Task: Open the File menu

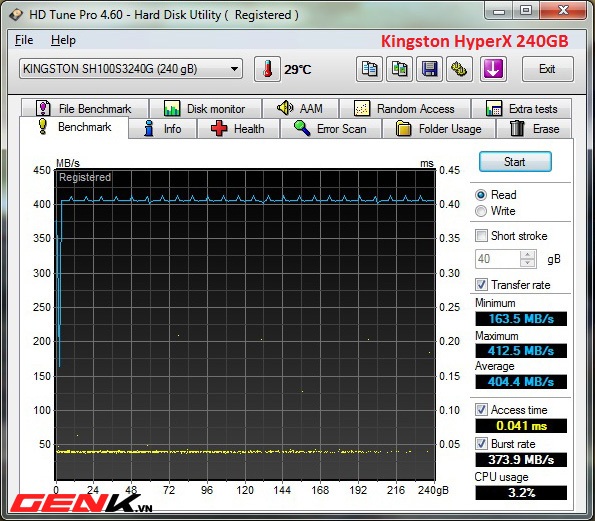Action: (x=24, y=40)
